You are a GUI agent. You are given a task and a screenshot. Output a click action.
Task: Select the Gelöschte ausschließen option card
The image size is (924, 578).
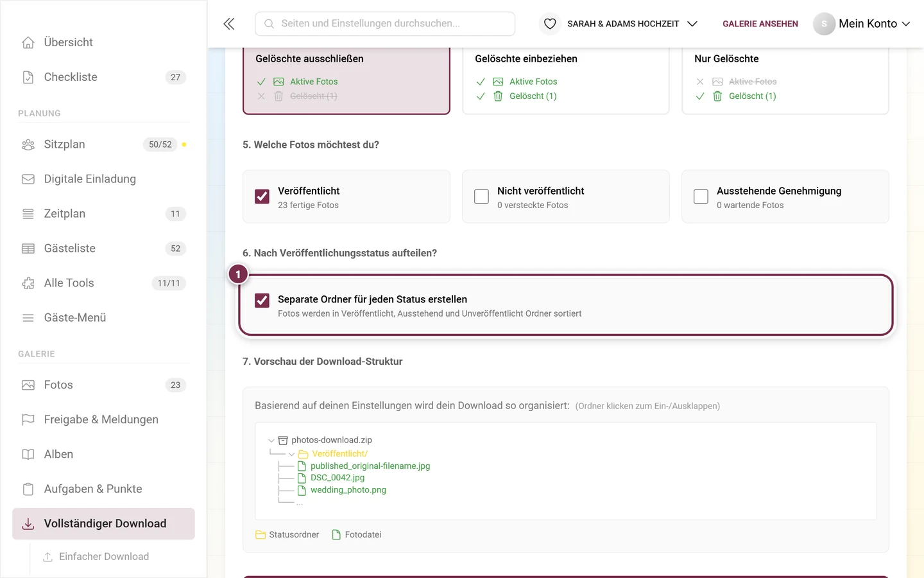346,80
